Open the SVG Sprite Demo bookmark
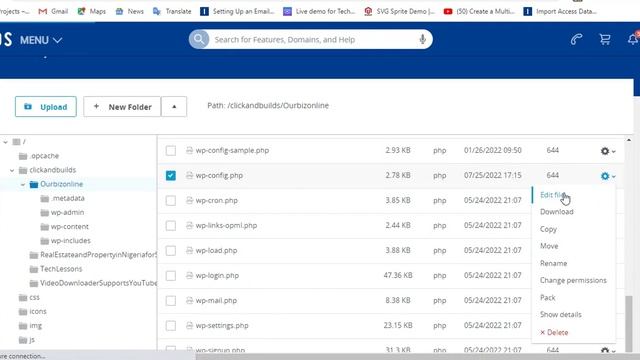The width and height of the screenshot is (640, 360). coord(399,11)
